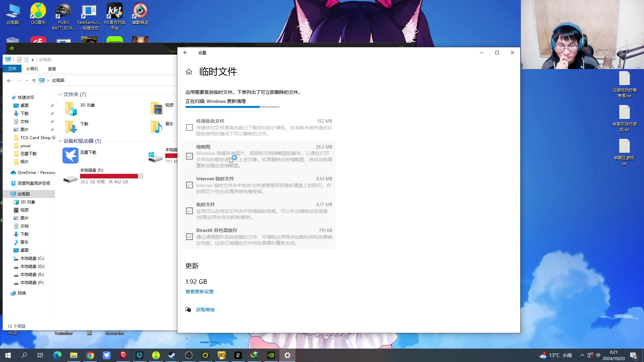
Task: Switch to the 查看 ribbon tab
Action: pyautogui.click(x=52, y=69)
